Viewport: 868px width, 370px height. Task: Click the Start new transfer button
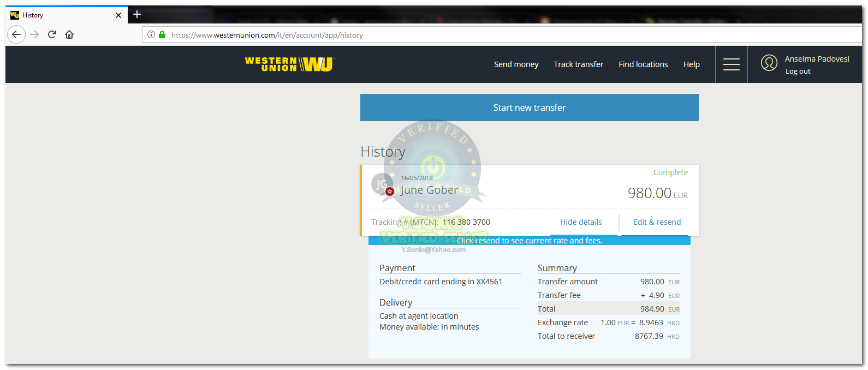[x=530, y=108]
